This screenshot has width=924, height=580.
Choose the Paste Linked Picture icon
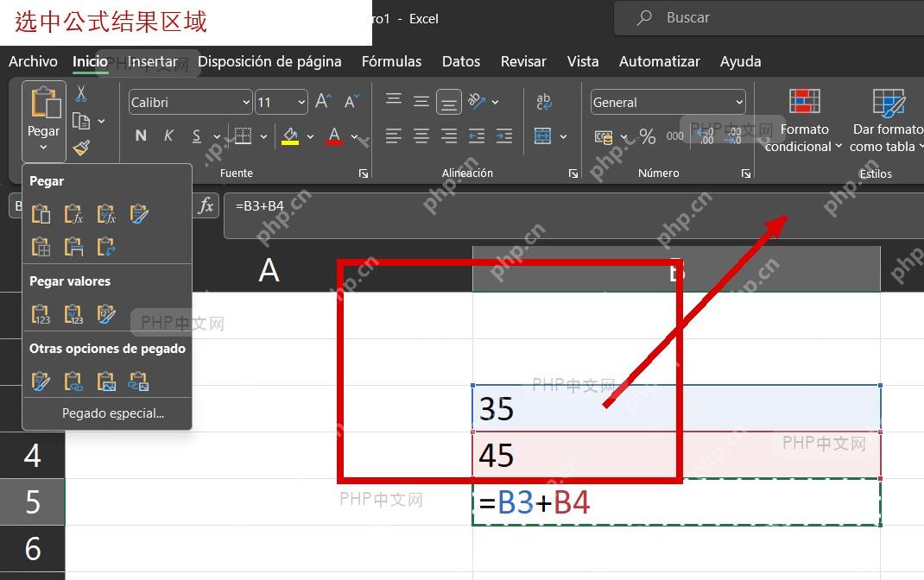[139, 381]
